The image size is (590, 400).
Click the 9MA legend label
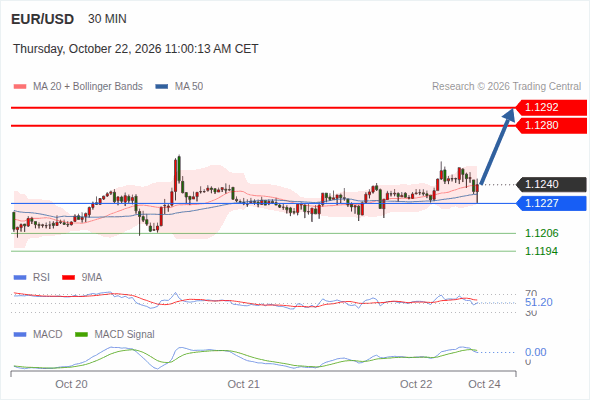coord(92,278)
